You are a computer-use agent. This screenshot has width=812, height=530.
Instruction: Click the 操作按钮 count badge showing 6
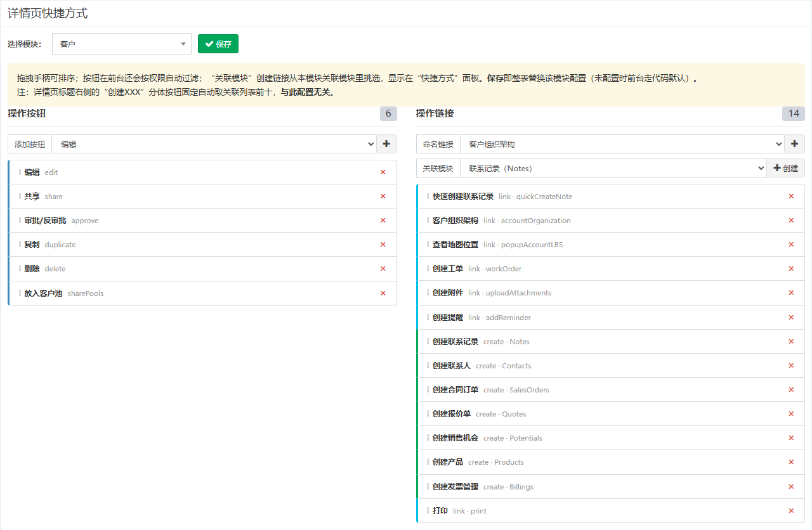pyautogui.click(x=388, y=113)
